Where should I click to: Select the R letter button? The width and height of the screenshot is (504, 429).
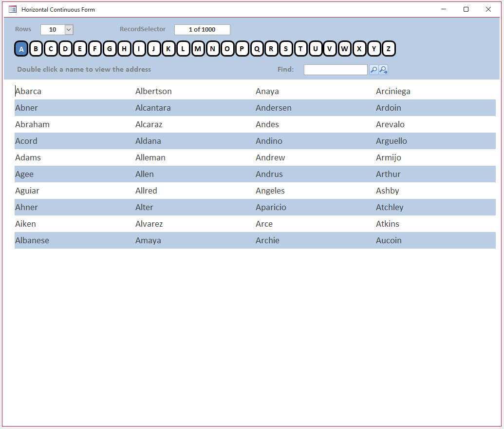tap(271, 49)
